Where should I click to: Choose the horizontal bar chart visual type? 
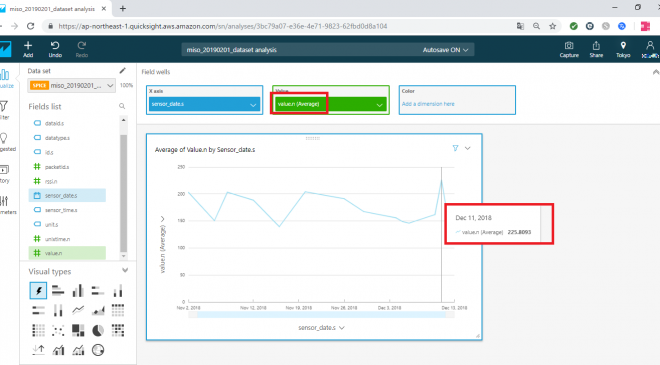pyautogui.click(x=58, y=290)
